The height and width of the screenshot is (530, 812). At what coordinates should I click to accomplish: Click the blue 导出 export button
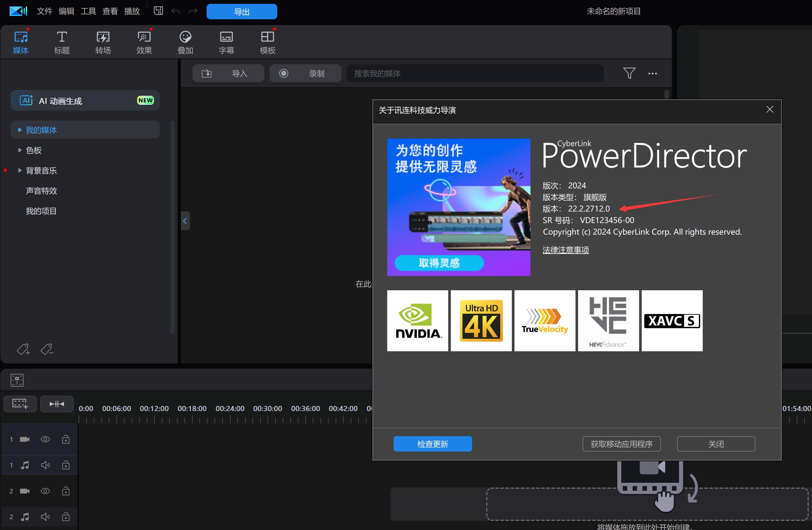[x=242, y=12]
